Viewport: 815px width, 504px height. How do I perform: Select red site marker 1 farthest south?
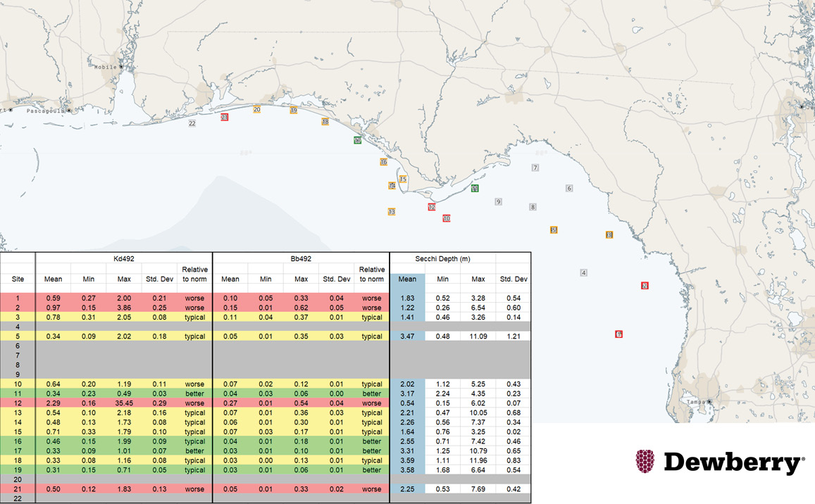(x=617, y=336)
